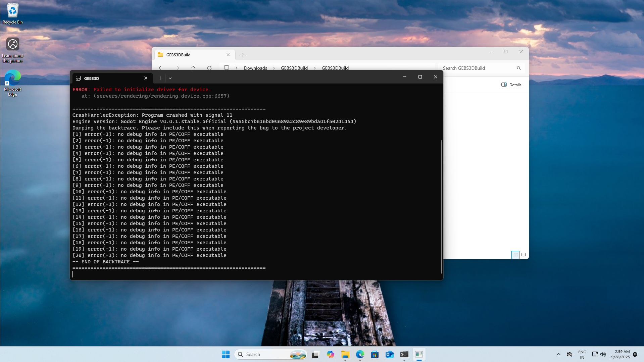Viewport: 644px width, 362px height.
Task: Click backtrace line [20] in the terminal
Action: [x=149, y=255]
